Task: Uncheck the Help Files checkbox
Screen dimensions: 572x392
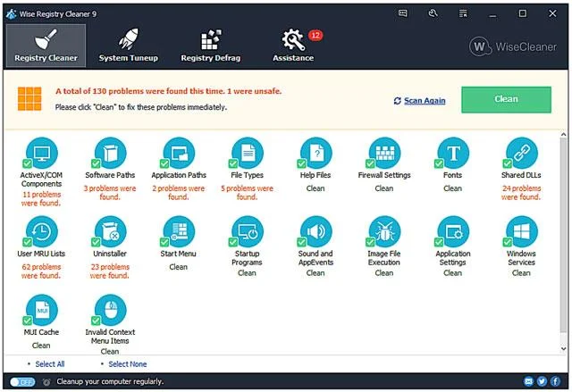Action: click(302, 163)
